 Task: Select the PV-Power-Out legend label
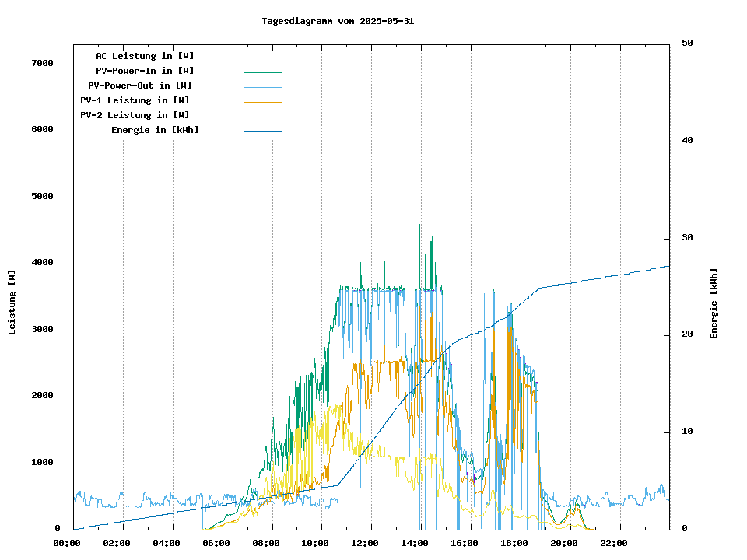click(x=140, y=86)
